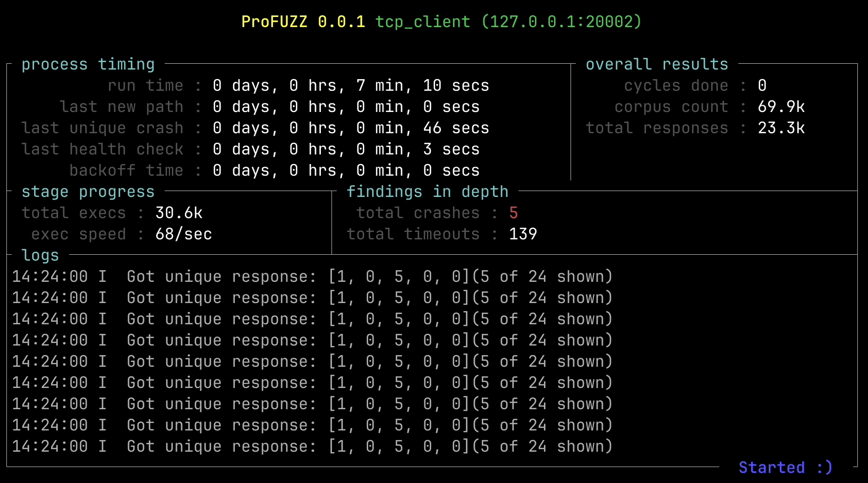This screenshot has height=483, width=868.
Task: Click the 'logs' section header
Action: click(40, 255)
